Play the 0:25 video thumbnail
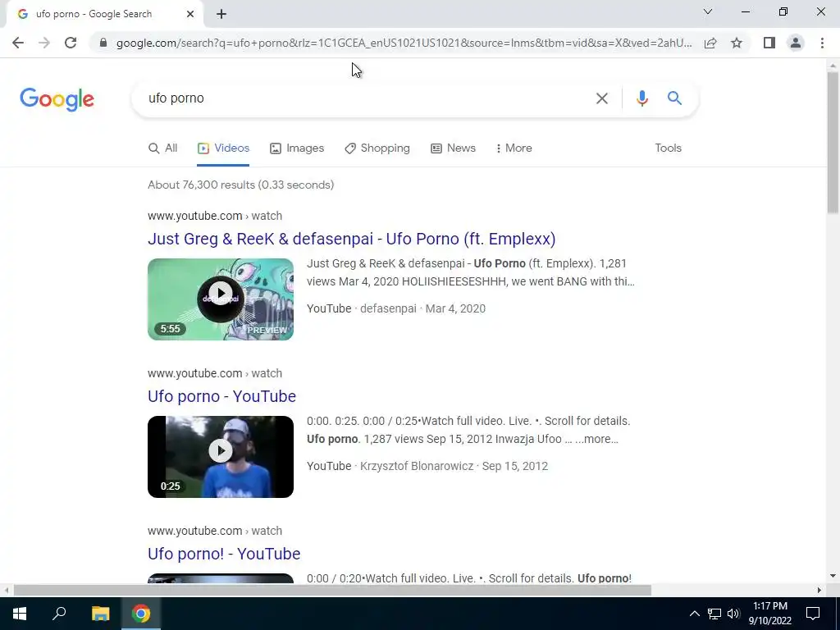This screenshot has width=840, height=630. (x=221, y=457)
